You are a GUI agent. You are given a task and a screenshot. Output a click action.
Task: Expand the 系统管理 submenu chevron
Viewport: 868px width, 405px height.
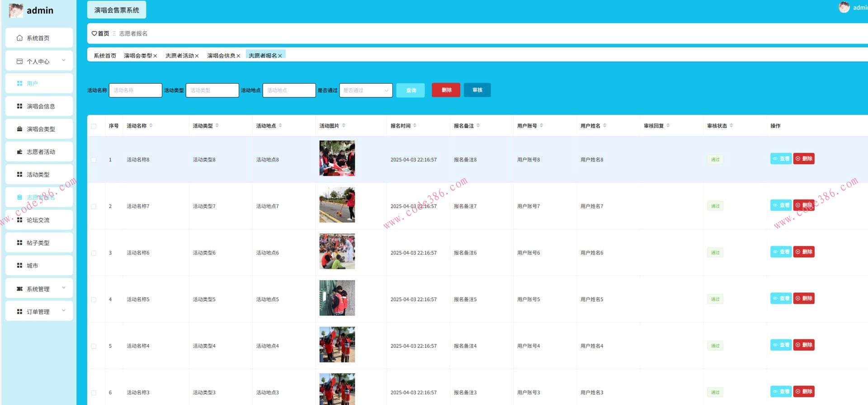coord(64,288)
